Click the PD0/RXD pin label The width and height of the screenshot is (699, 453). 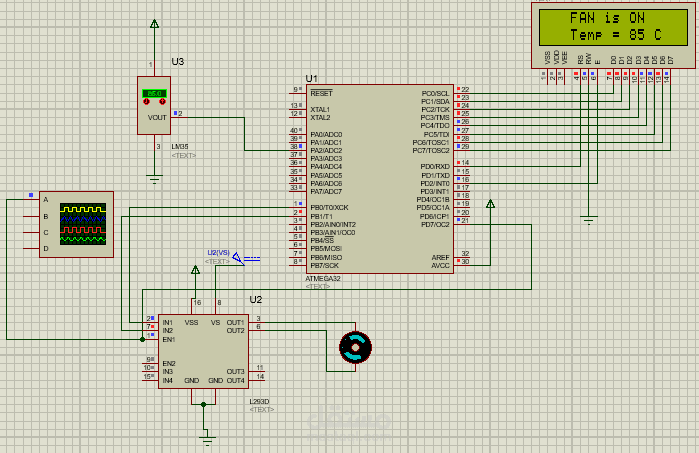(x=435, y=167)
